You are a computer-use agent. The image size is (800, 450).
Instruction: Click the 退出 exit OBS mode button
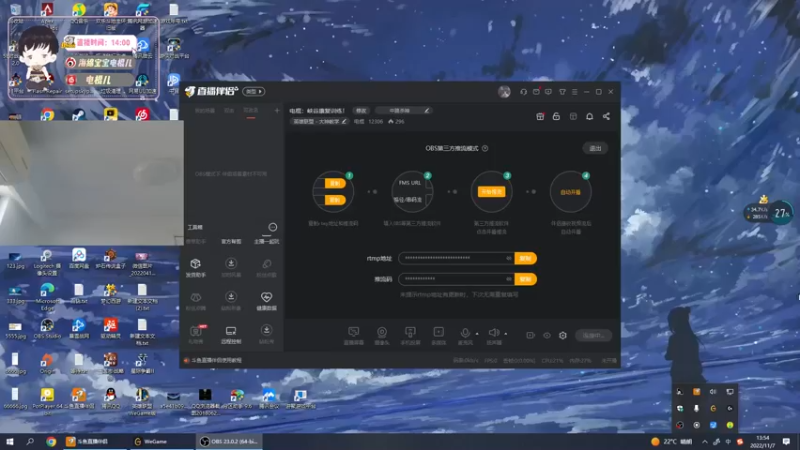coord(595,148)
